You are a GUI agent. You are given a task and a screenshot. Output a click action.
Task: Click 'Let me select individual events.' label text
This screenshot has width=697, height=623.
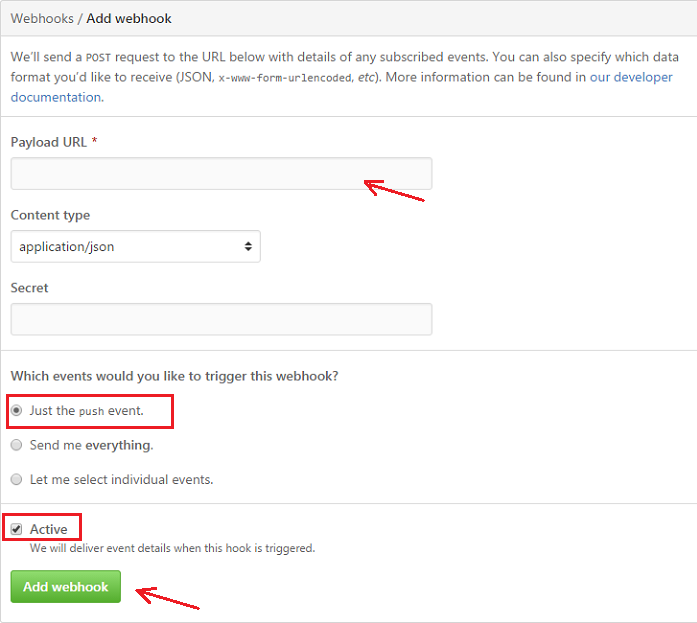coord(121,479)
